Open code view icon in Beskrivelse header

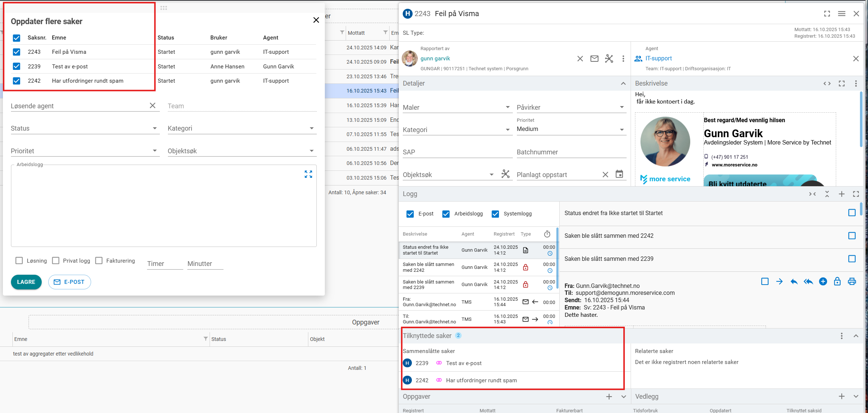827,83
